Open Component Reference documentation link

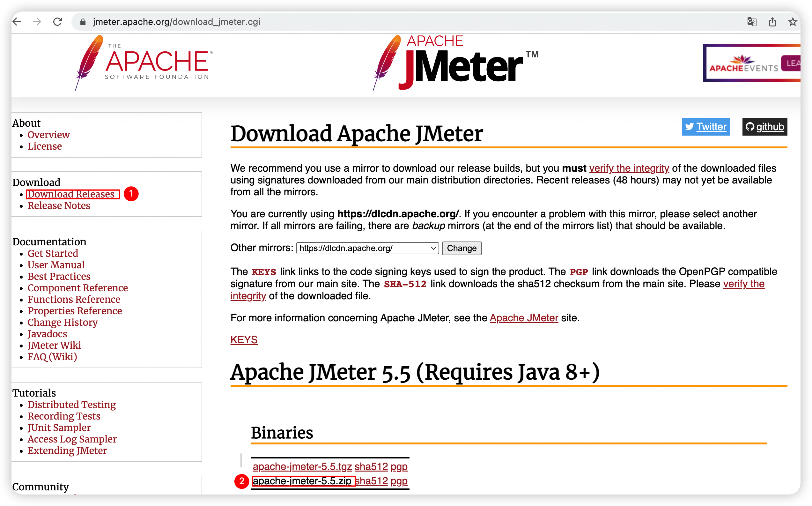(x=78, y=288)
